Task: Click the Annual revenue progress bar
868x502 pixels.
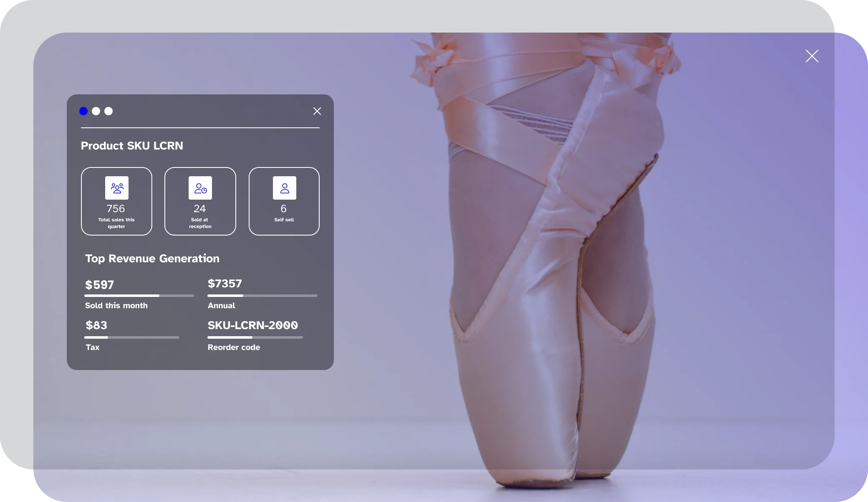Action: coord(262,296)
